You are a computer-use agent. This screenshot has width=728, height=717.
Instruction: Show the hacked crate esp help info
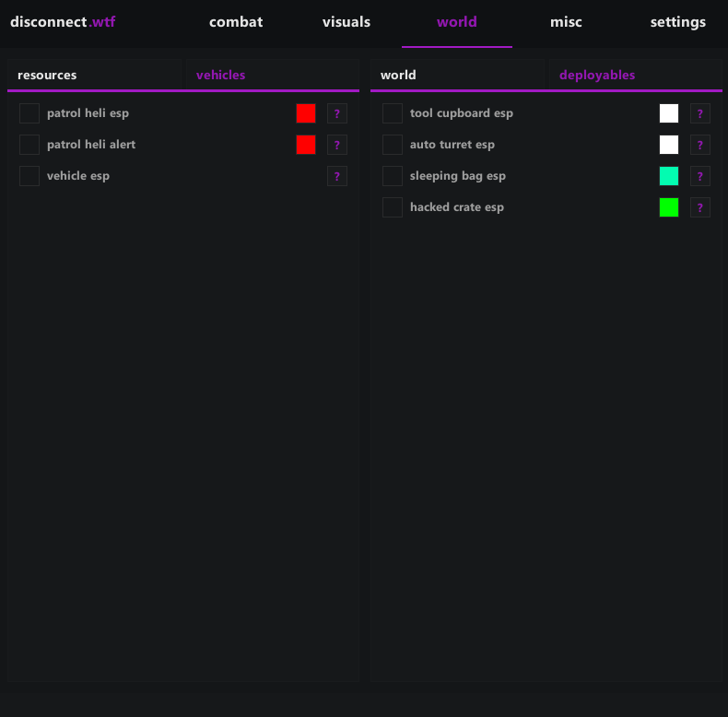(700, 207)
